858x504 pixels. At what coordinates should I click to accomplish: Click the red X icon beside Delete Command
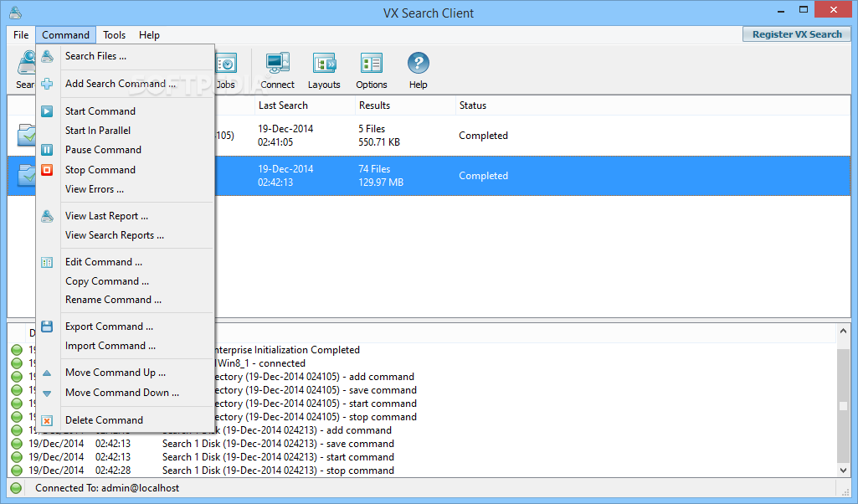(47, 420)
